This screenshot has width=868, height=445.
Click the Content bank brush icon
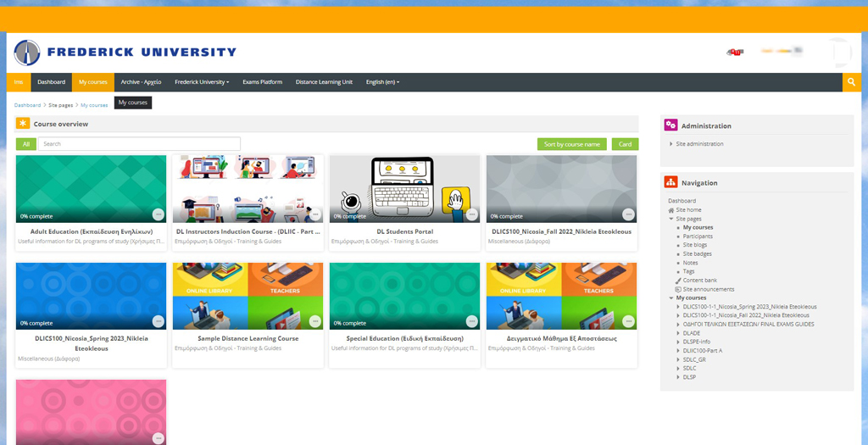click(678, 280)
